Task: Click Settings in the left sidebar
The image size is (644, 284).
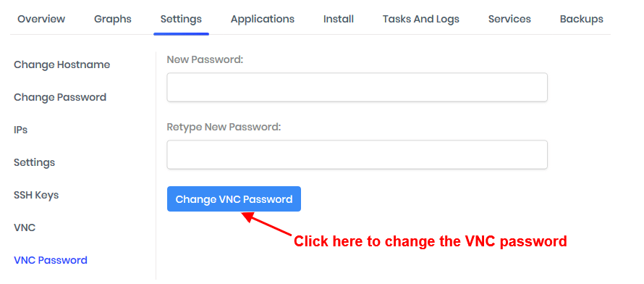Action: [x=34, y=162]
